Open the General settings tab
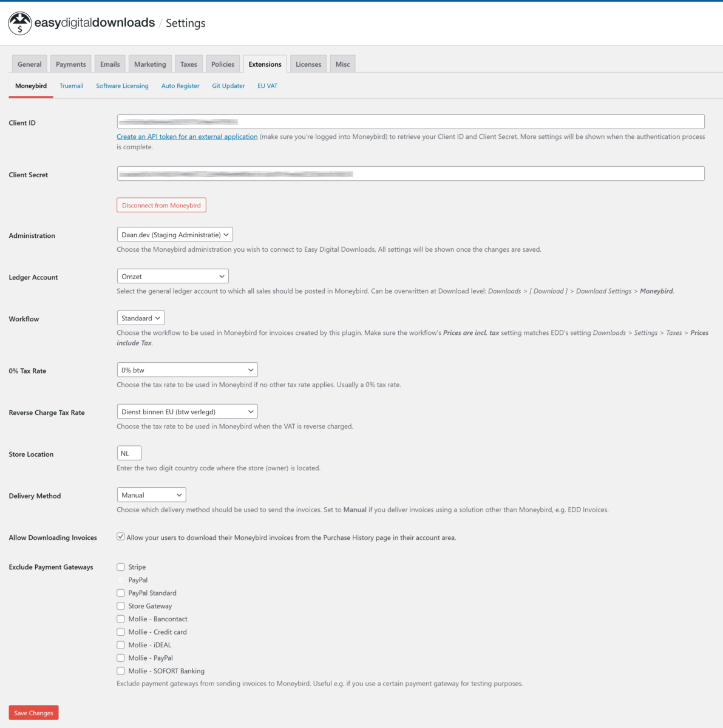The height and width of the screenshot is (728, 723). pyautogui.click(x=30, y=64)
